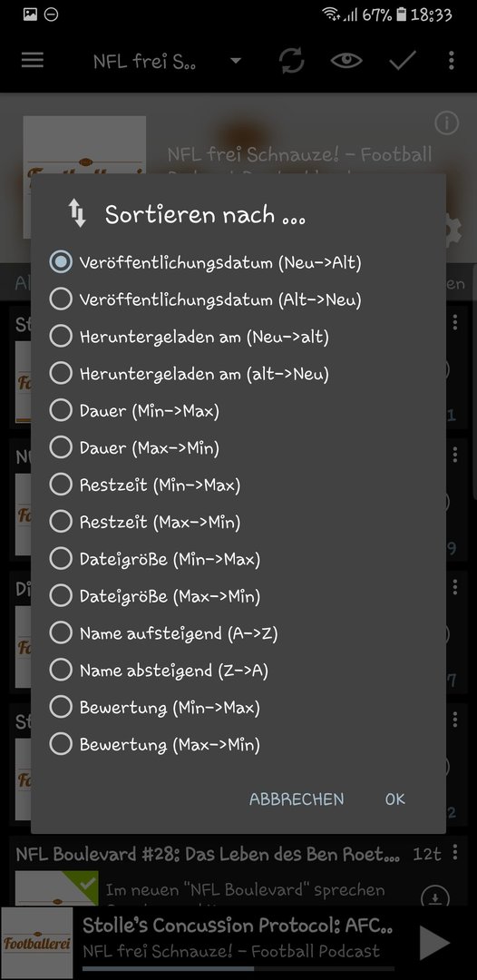This screenshot has height=980, width=477.
Task: Tap the checkmark mark-all icon
Action: click(x=403, y=61)
